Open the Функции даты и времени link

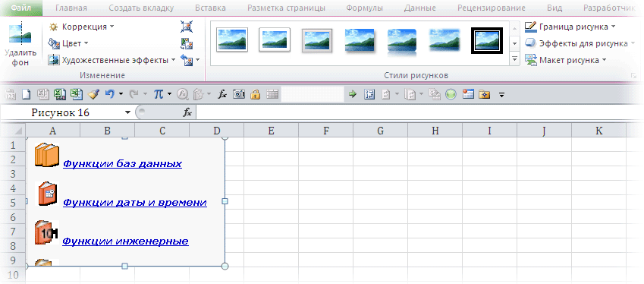(x=135, y=203)
